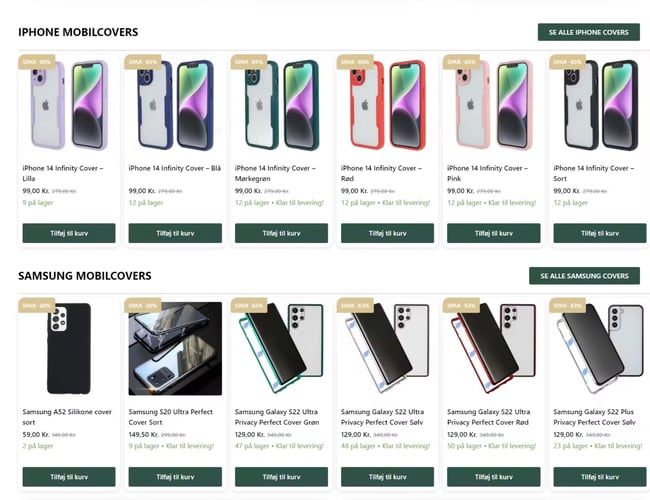Viewport: 650px width, 500px height.
Task: Open the Se alle Samsung covers page
Action: click(x=584, y=276)
